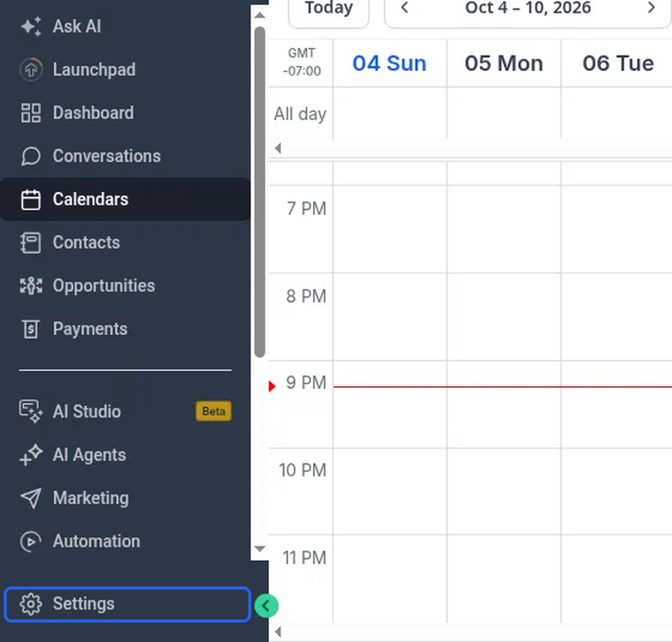
Task: Click the Conversations chat bubble icon
Action: point(31,156)
